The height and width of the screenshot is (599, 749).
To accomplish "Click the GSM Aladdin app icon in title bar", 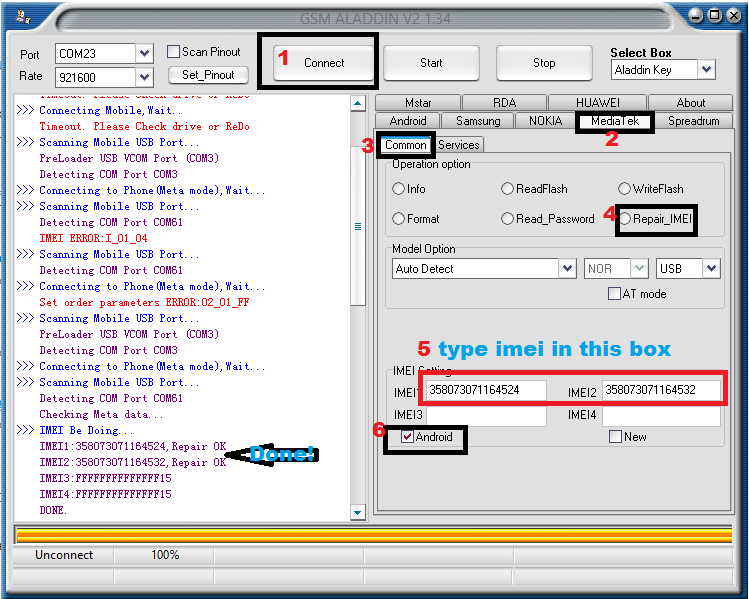I will click(22, 17).
